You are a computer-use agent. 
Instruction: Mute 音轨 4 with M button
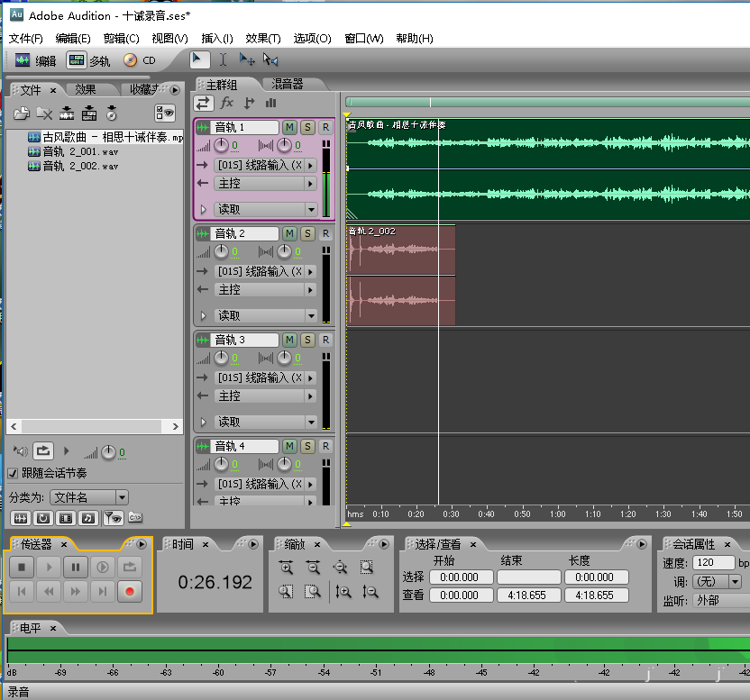click(x=289, y=446)
